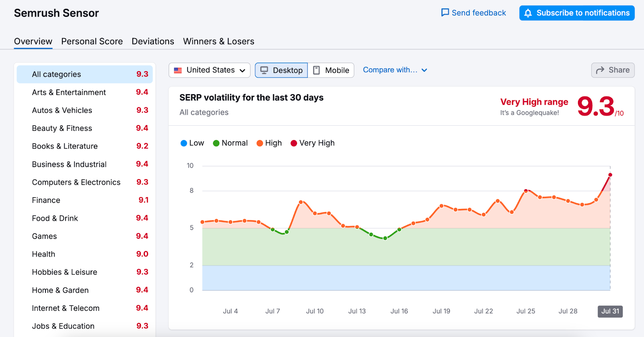644x337 pixels.
Task: Click the Desktop monitor icon
Action: click(264, 70)
